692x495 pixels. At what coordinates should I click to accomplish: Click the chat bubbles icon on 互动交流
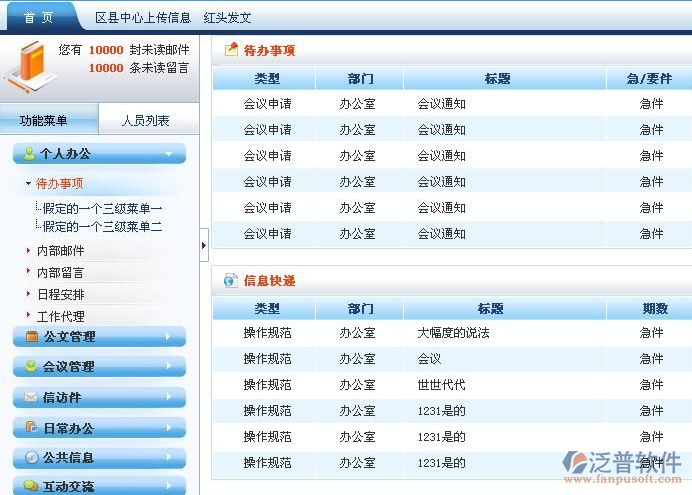31,487
